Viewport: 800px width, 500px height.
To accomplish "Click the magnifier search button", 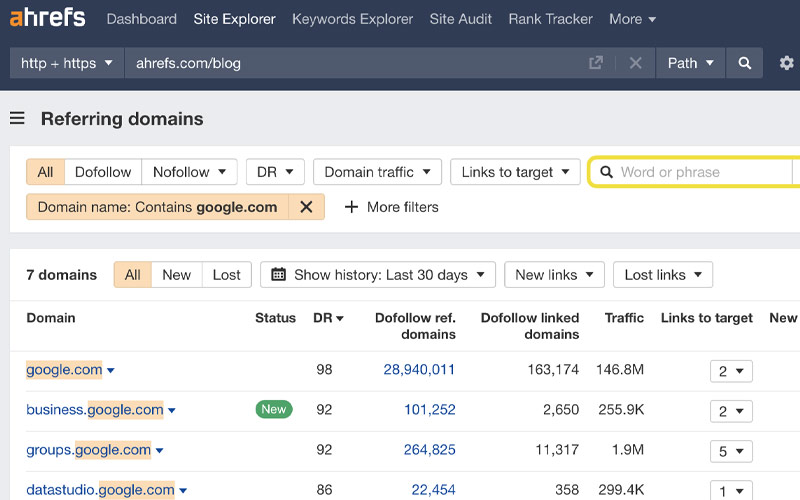I will coord(744,63).
